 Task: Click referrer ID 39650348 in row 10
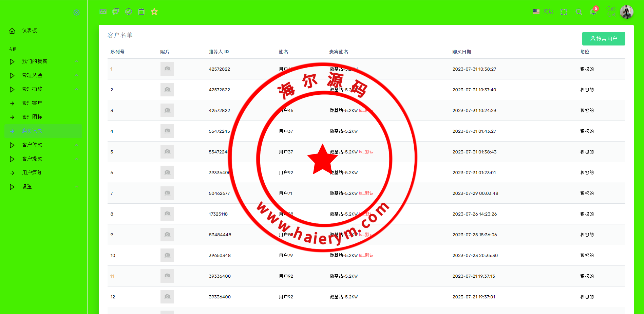tap(220, 256)
